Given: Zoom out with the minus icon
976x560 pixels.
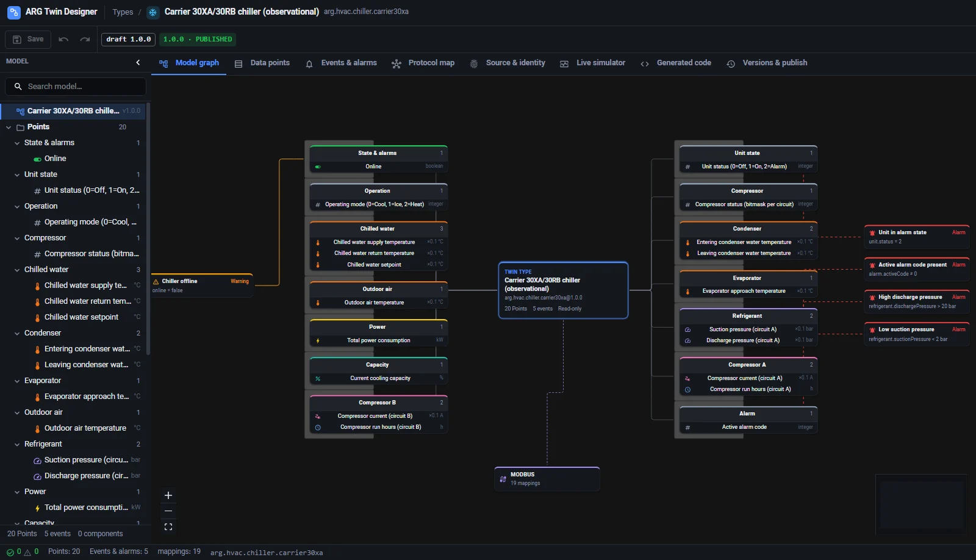Looking at the screenshot, I should coord(168,511).
